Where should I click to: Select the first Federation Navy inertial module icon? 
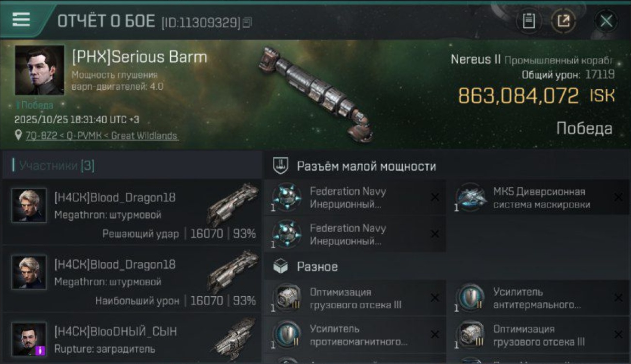[x=286, y=197]
